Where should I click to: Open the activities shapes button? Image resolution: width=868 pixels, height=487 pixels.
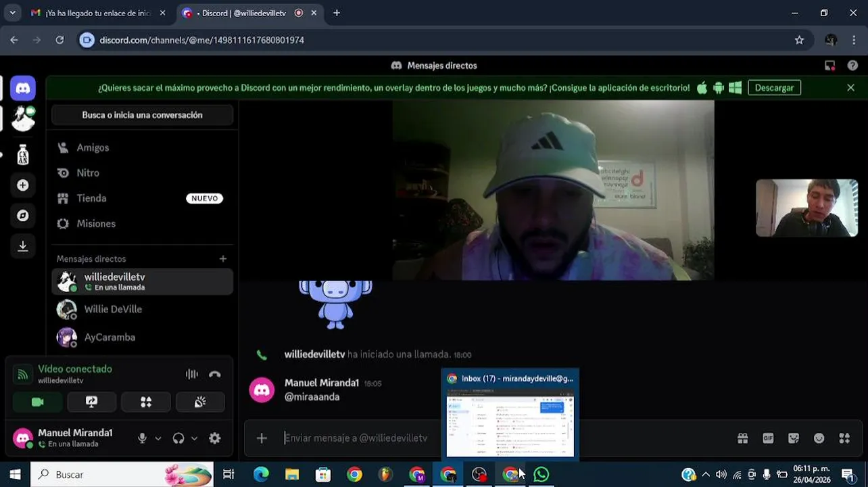point(146,402)
